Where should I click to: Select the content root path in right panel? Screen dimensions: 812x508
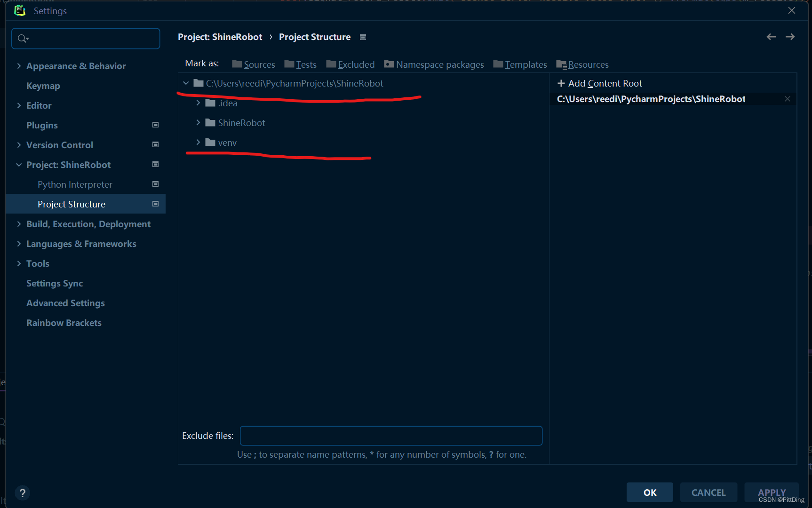[651, 99]
